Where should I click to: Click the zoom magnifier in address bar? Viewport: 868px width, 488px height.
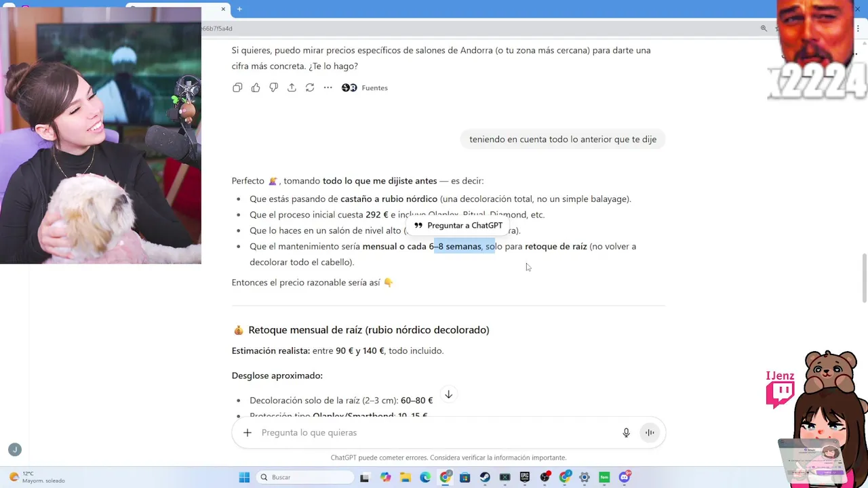pos(764,28)
